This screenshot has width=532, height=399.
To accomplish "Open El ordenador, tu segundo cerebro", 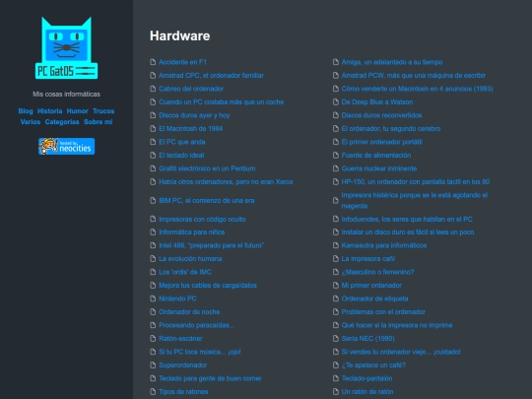I will (x=391, y=129).
